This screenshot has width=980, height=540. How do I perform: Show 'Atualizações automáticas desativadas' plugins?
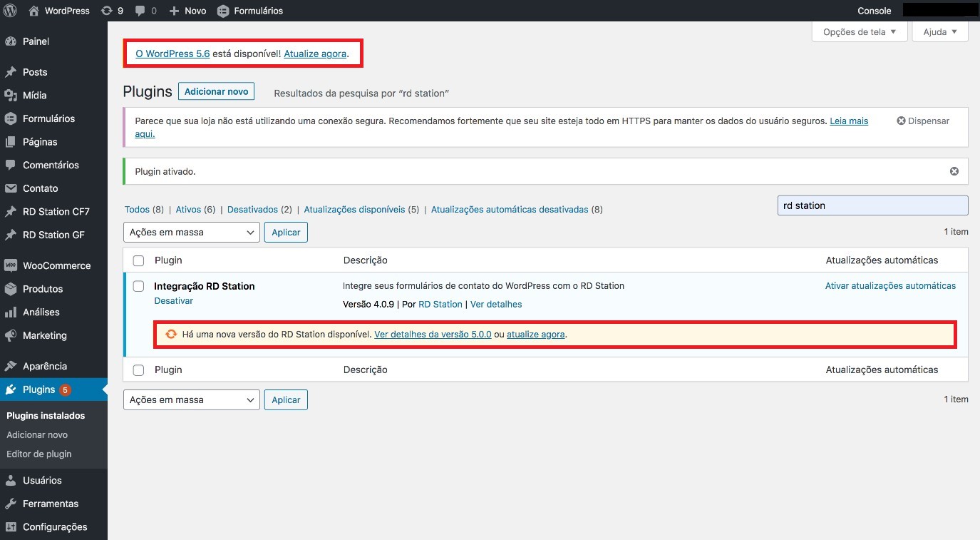point(510,210)
